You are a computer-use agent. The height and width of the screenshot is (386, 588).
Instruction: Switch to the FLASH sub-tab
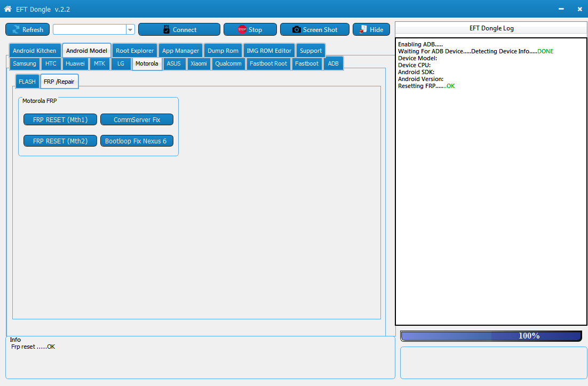pyautogui.click(x=27, y=82)
